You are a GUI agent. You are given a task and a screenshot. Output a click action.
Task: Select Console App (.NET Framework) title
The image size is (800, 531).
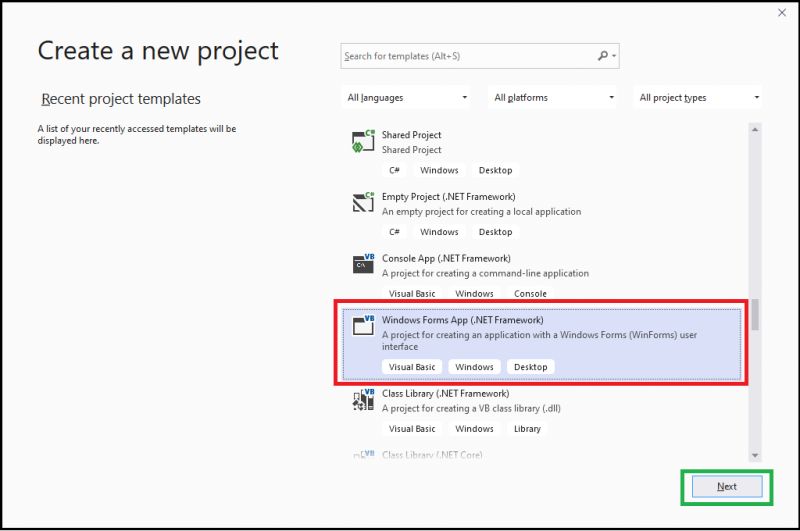click(x=446, y=258)
